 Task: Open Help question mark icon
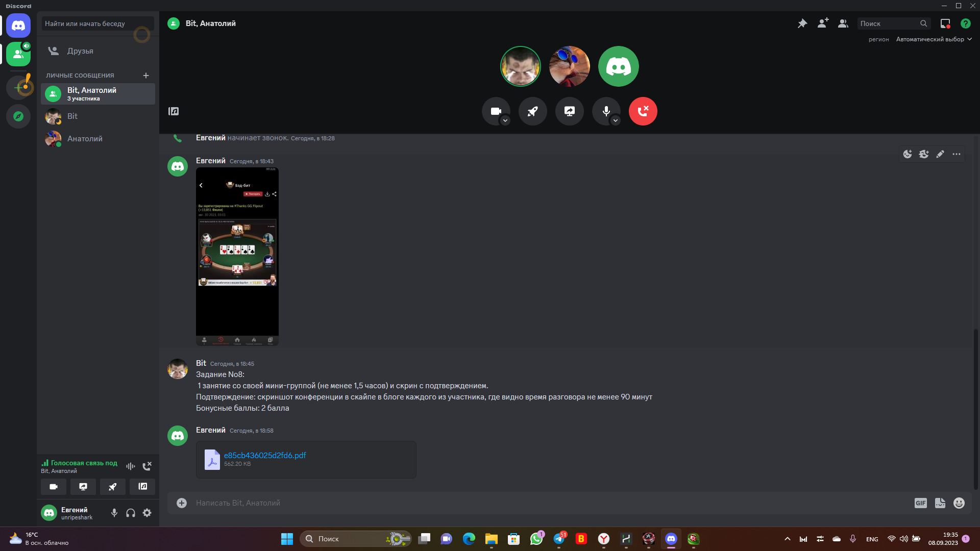(x=966, y=23)
